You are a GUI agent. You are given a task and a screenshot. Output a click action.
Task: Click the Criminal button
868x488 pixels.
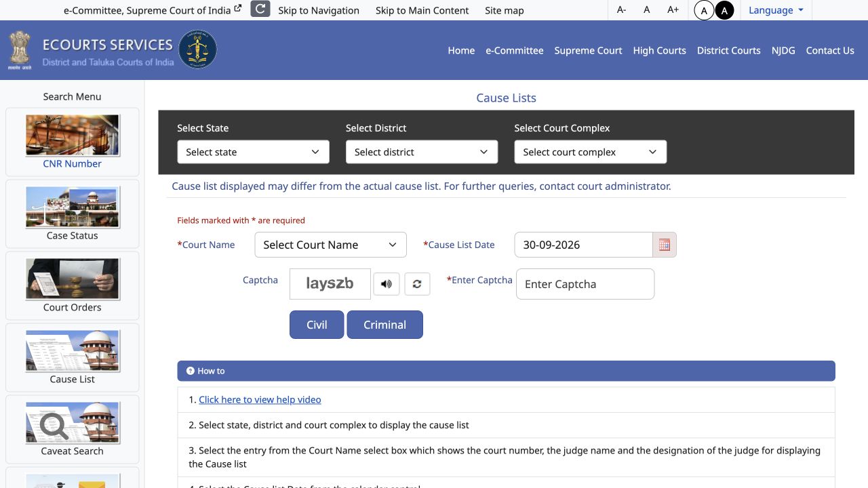[x=384, y=325]
